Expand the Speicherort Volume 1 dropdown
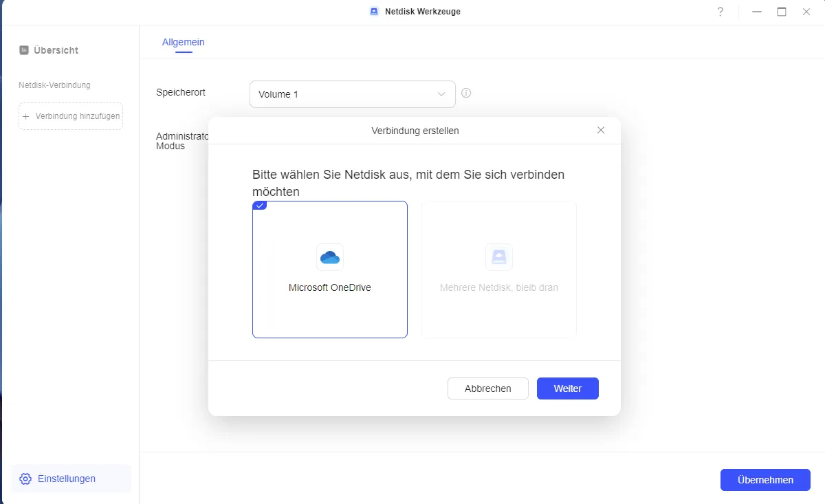Screen dimensions: 825x504 click(x=353, y=94)
